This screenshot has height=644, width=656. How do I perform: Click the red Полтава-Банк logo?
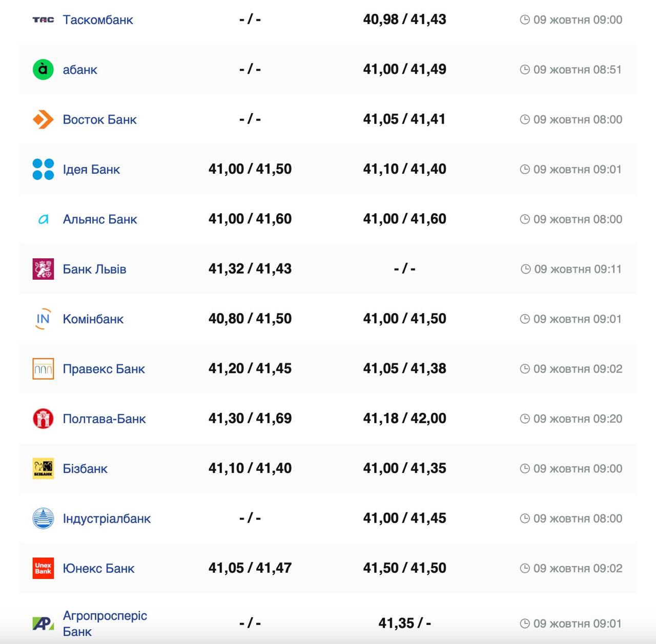43,419
